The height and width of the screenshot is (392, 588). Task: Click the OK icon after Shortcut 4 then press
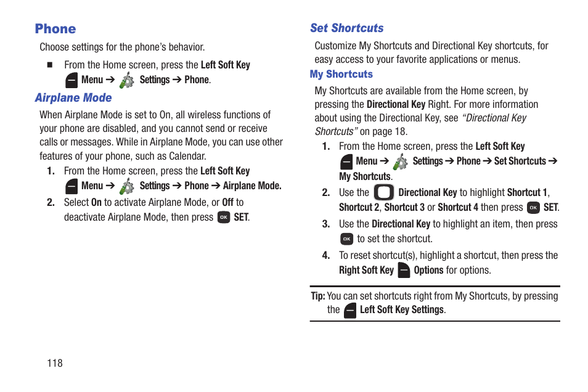(533, 208)
